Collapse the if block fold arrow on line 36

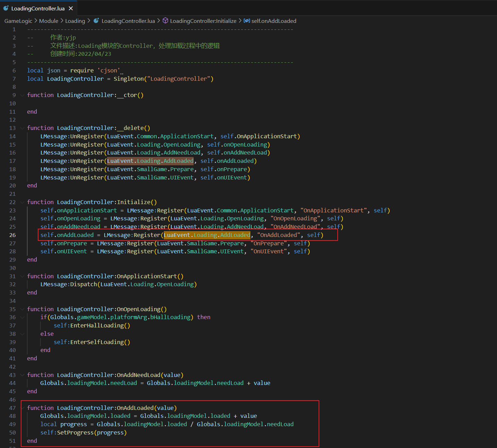[x=23, y=317]
